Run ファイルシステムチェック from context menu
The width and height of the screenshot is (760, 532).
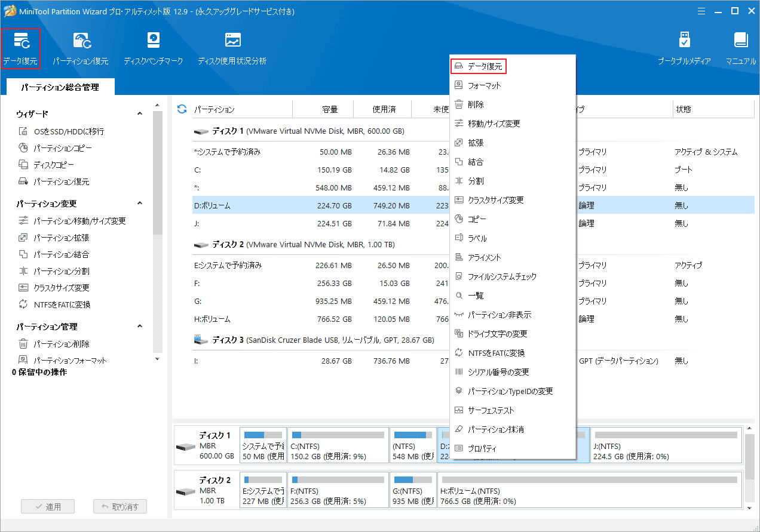(513, 276)
